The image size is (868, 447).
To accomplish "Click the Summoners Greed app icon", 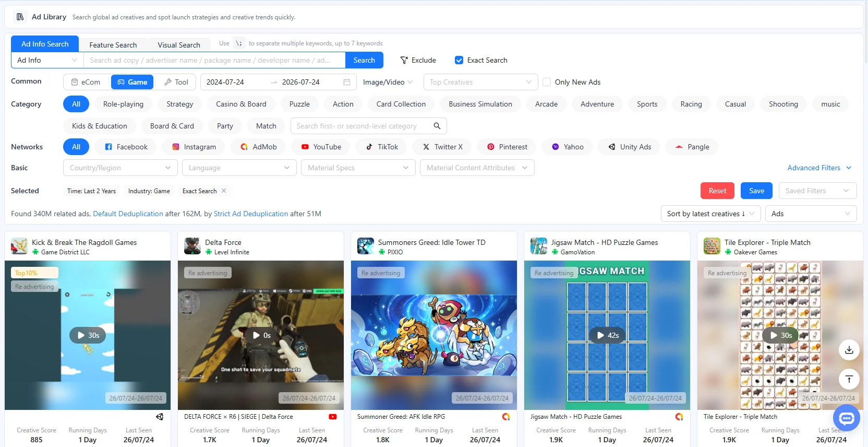I will pos(366,246).
